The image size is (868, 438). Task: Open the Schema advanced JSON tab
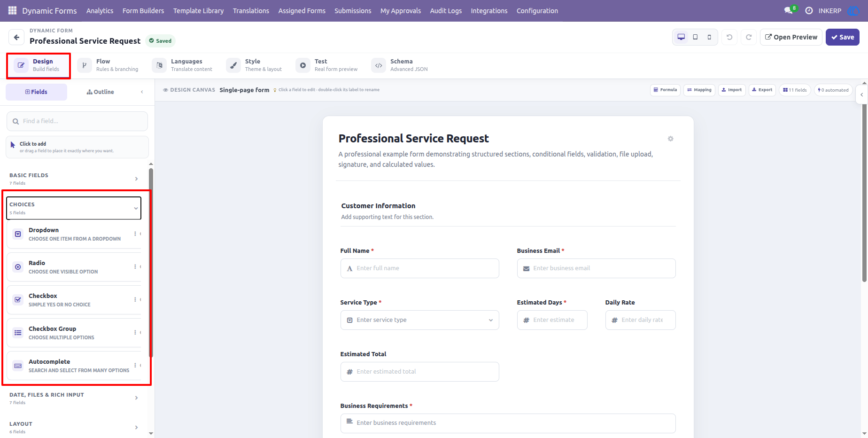400,65
